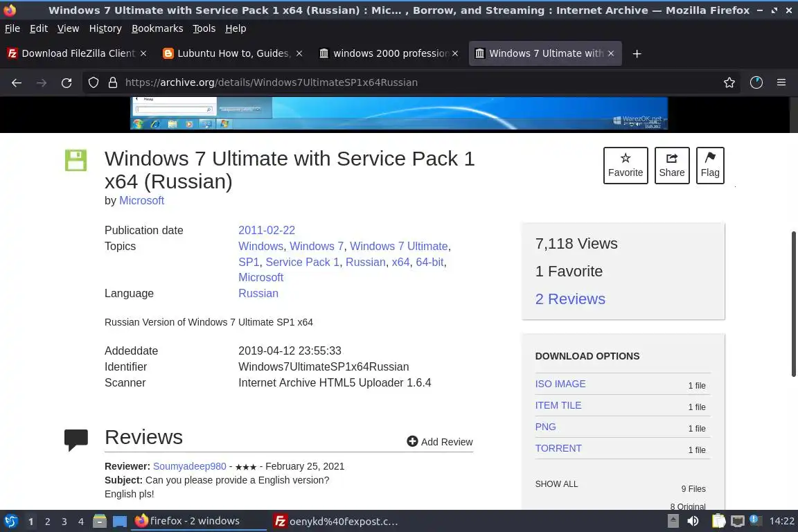798x532 pixels.
Task: Open the Russian language link
Action: tap(258, 293)
